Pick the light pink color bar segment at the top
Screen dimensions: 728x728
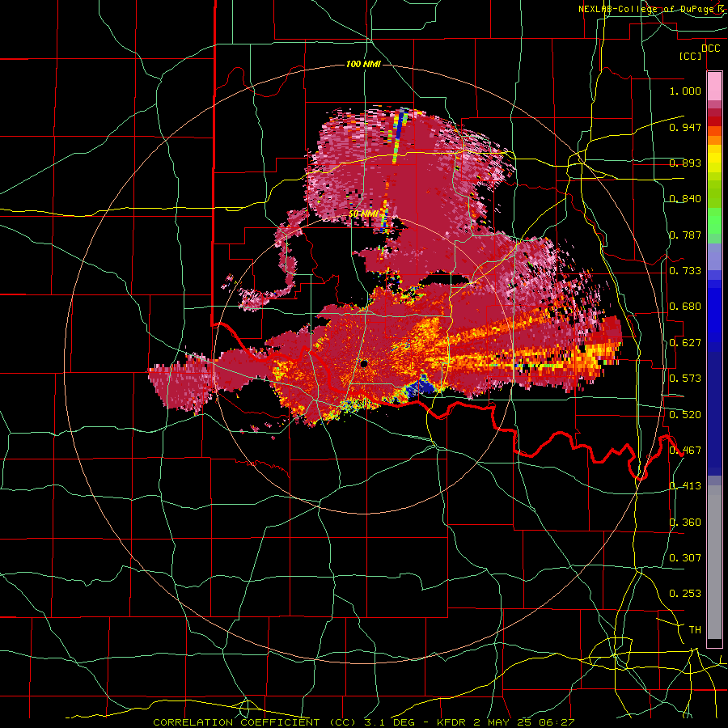(714, 87)
